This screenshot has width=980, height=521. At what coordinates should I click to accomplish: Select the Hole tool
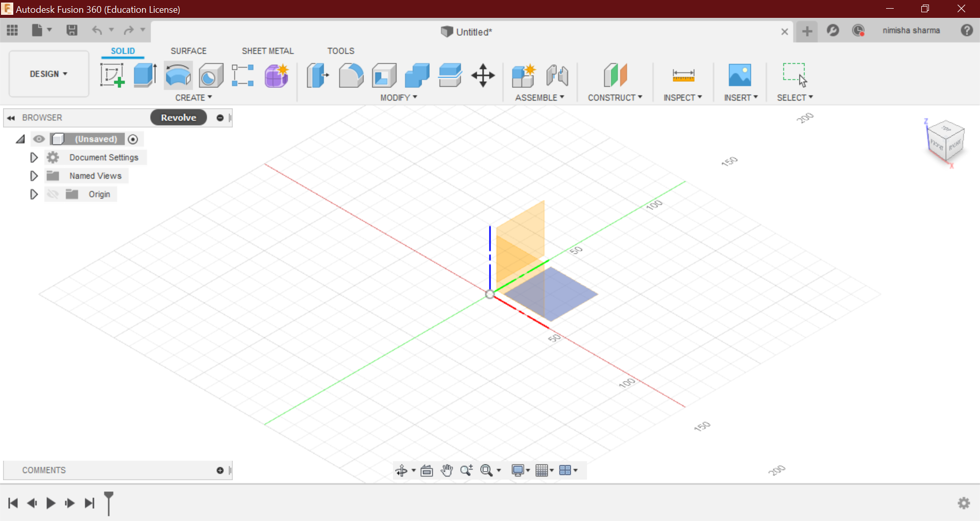[x=211, y=75]
